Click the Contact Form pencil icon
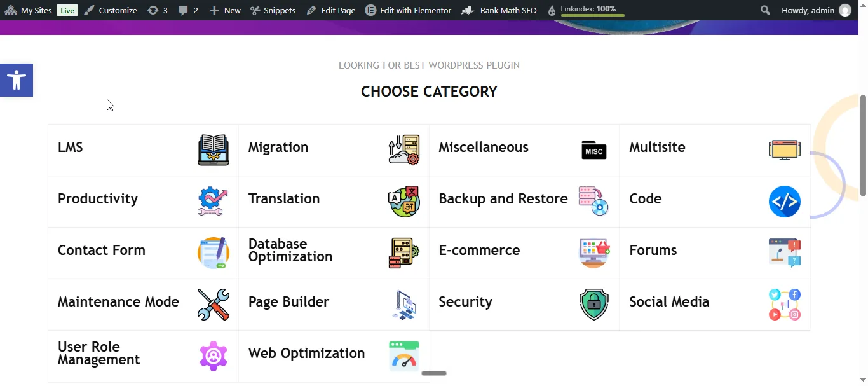The height and width of the screenshot is (386, 868). pos(213,253)
